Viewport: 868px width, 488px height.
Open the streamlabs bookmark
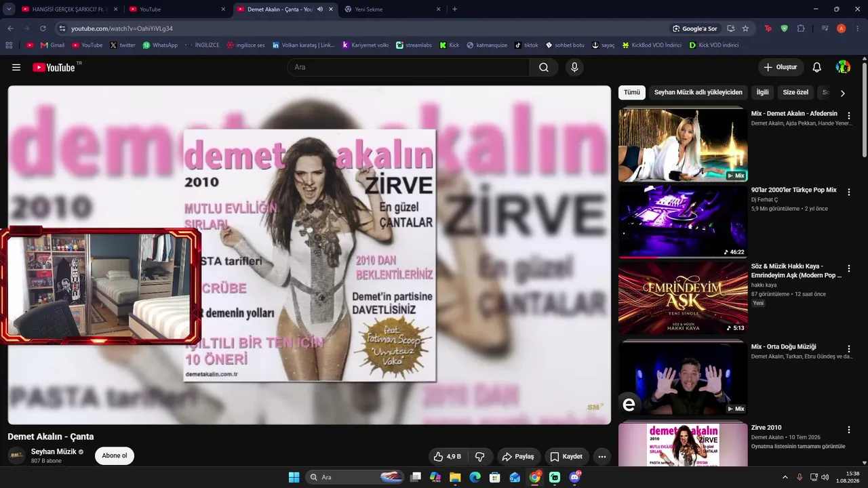point(414,45)
